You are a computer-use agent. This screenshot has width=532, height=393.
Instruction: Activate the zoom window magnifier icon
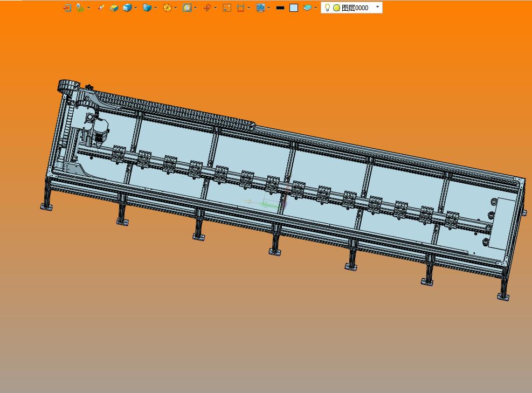coord(187,8)
